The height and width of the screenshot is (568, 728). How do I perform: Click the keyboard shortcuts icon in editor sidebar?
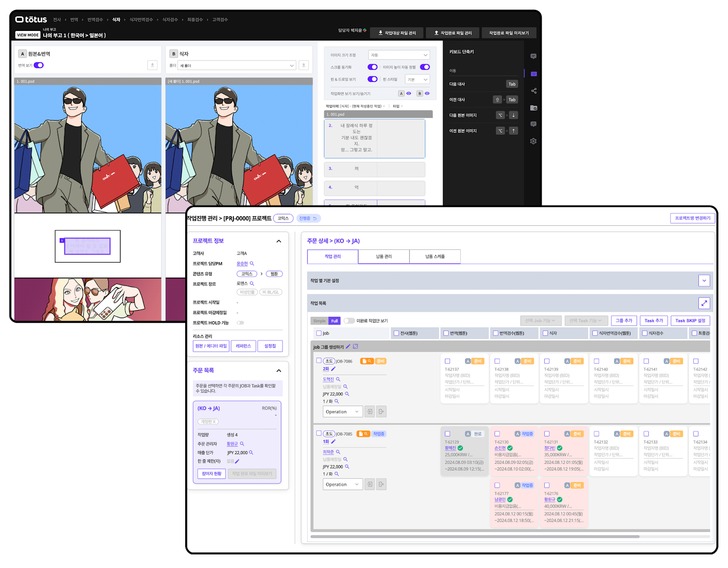[x=533, y=74]
